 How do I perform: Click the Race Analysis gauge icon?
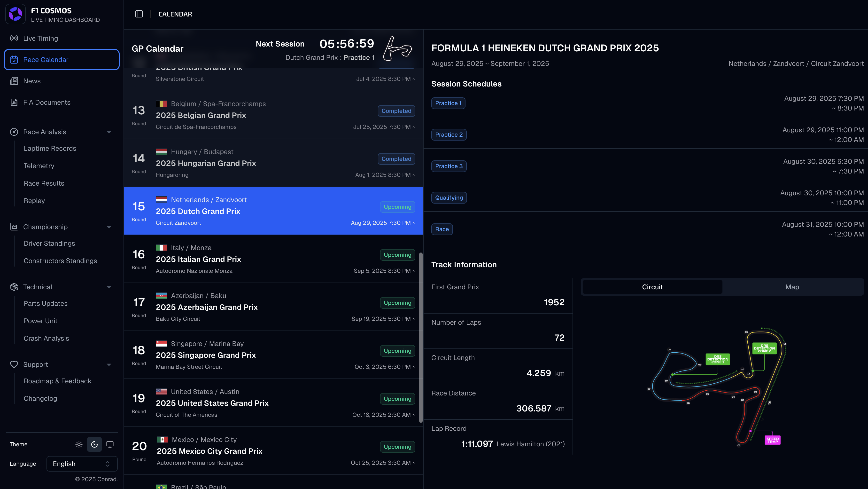pyautogui.click(x=14, y=132)
